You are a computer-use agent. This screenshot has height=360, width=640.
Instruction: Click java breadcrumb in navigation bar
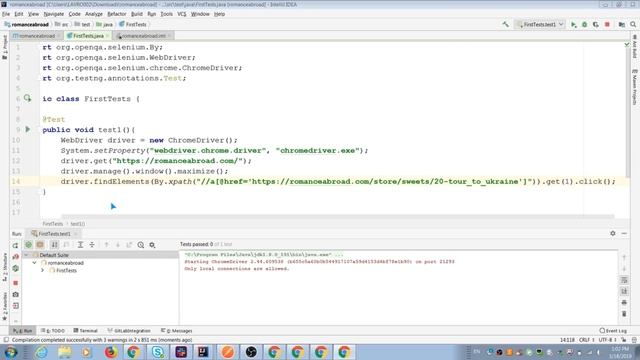pos(104,24)
